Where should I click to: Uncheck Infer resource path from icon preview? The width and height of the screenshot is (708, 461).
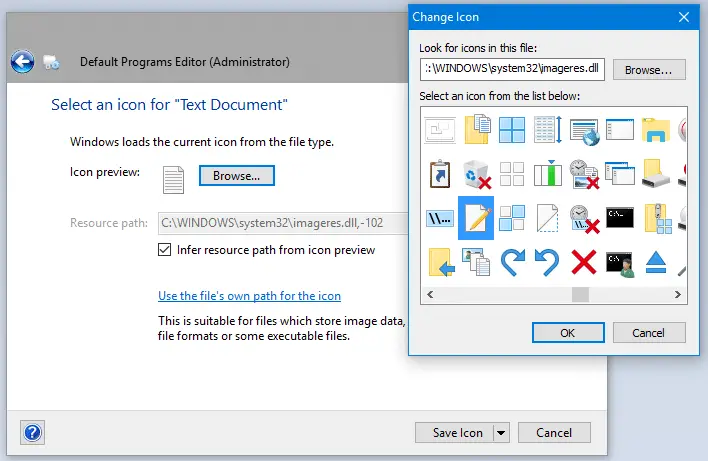pyautogui.click(x=164, y=250)
